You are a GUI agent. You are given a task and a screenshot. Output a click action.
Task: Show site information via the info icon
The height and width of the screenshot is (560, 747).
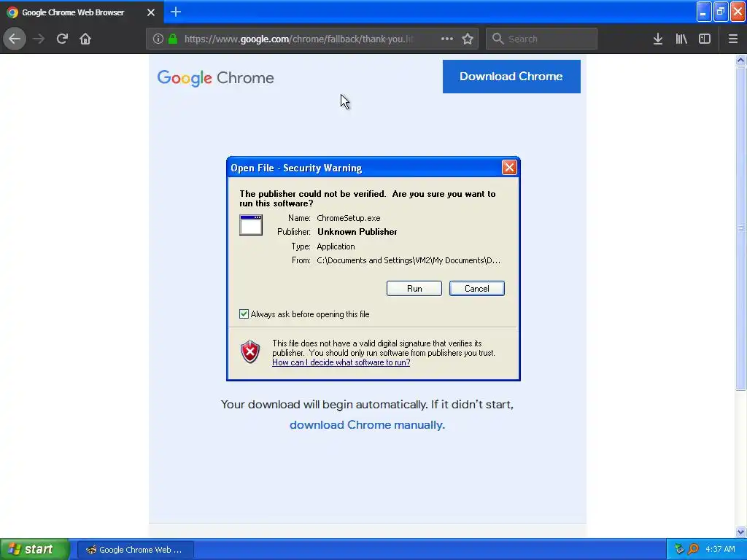[158, 39]
